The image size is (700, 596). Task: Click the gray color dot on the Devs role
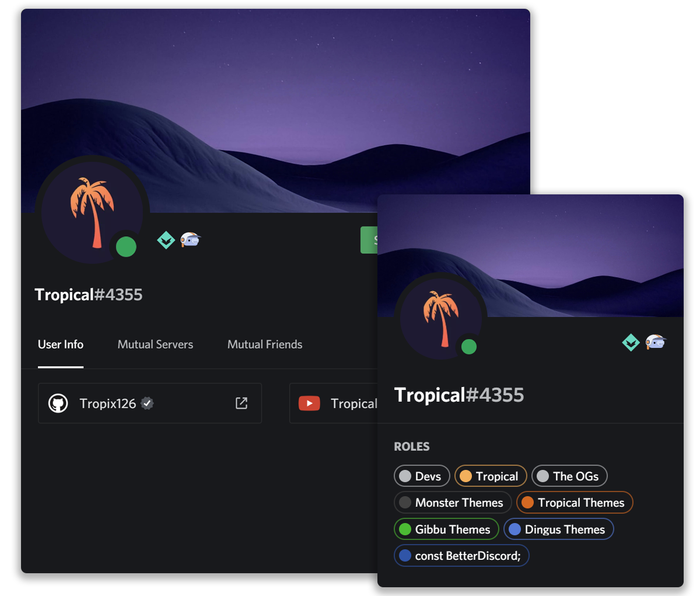tap(405, 476)
